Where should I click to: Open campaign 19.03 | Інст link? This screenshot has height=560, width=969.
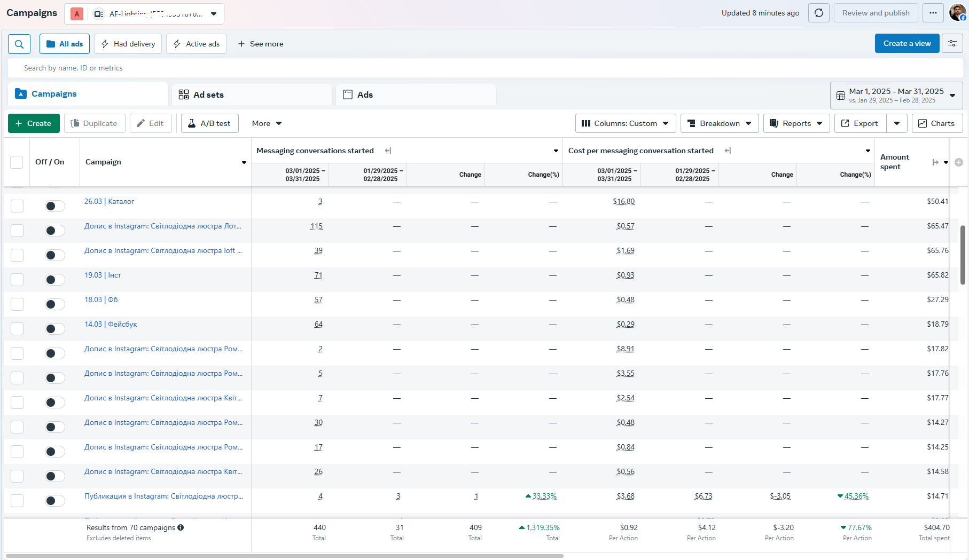(103, 275)
